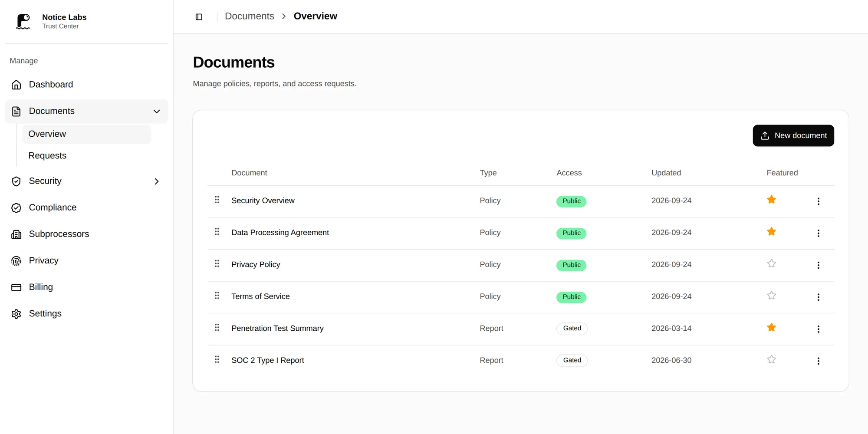868x434 pixels.
Task: Click the Terms of Service drag handle
Action: click(217, 296)
